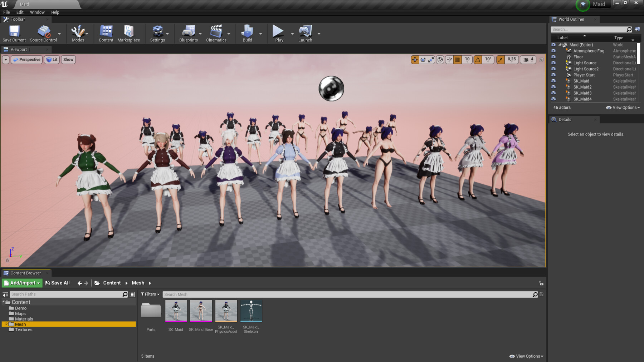Hide the Atmospheric Fog actor
Screen dimensions: 644x362
[553, 51]
